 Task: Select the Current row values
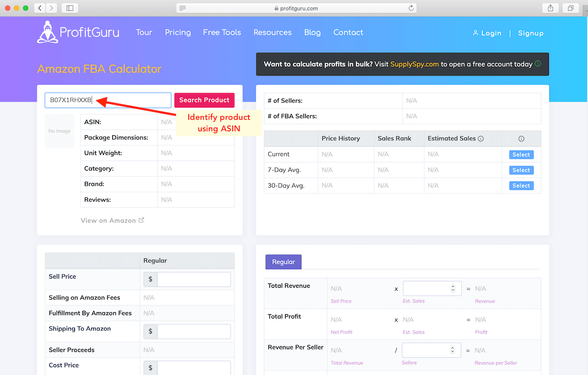521,154
